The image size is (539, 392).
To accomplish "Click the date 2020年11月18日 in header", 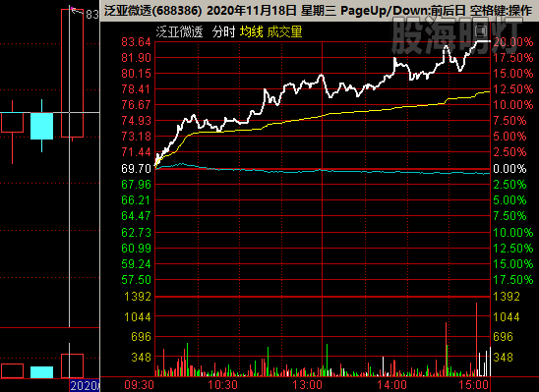I will click(251, 10).
